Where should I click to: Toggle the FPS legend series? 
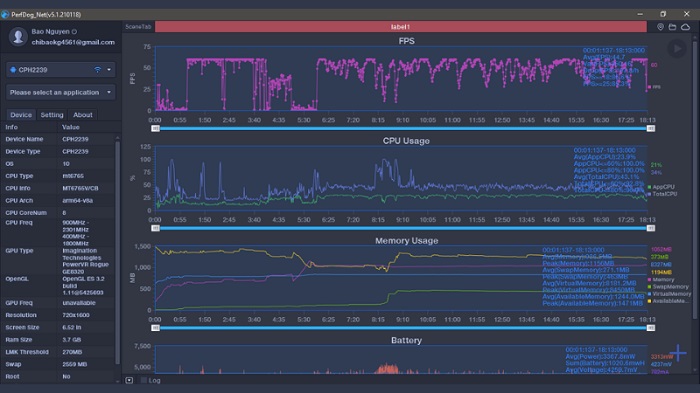tap(654, 87)
